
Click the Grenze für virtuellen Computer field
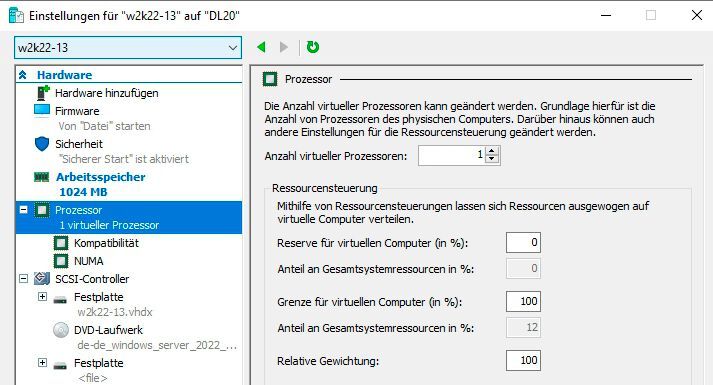coord(523,301)
